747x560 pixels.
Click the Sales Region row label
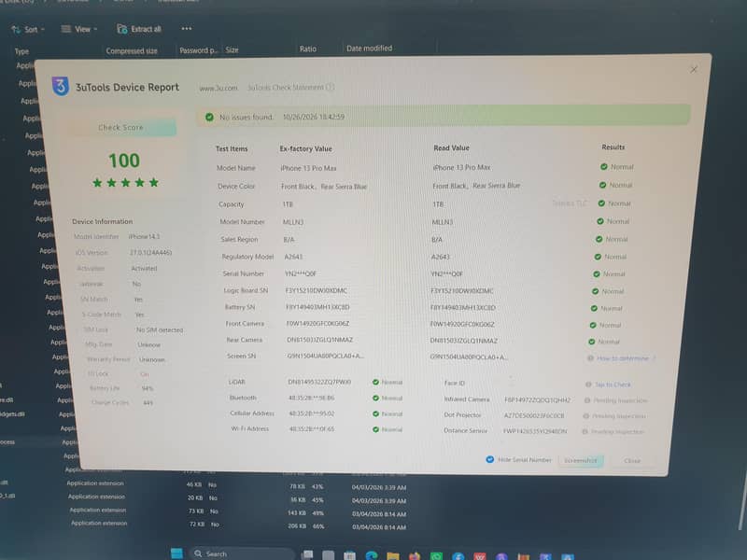pyautogui.click(x=239, y=239)
